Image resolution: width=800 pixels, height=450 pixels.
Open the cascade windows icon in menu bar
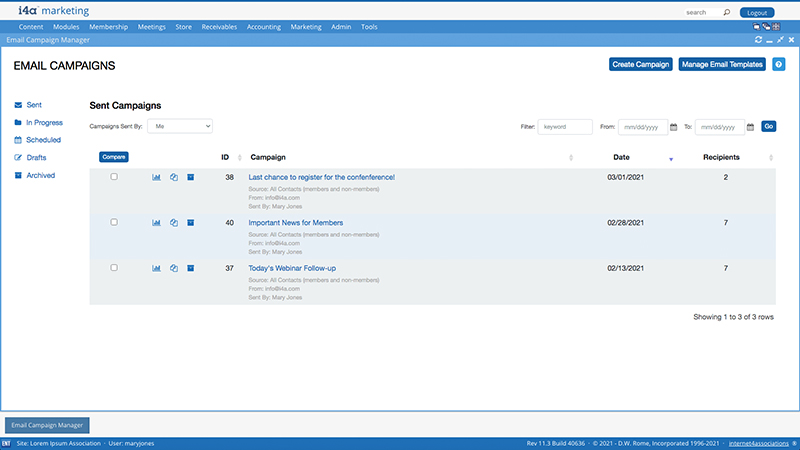click(x=756, y=27)
